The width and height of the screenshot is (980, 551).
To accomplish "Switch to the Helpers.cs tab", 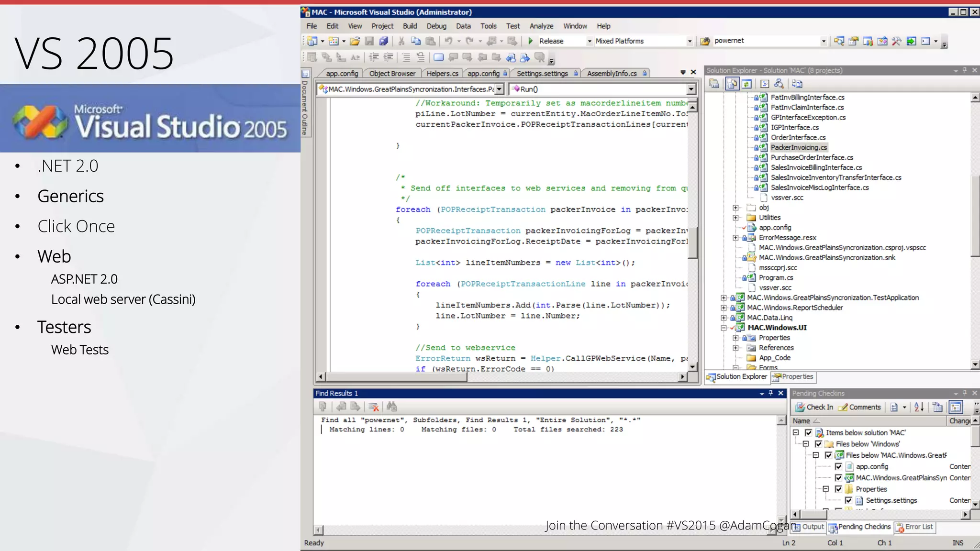I will pos(442,73).
